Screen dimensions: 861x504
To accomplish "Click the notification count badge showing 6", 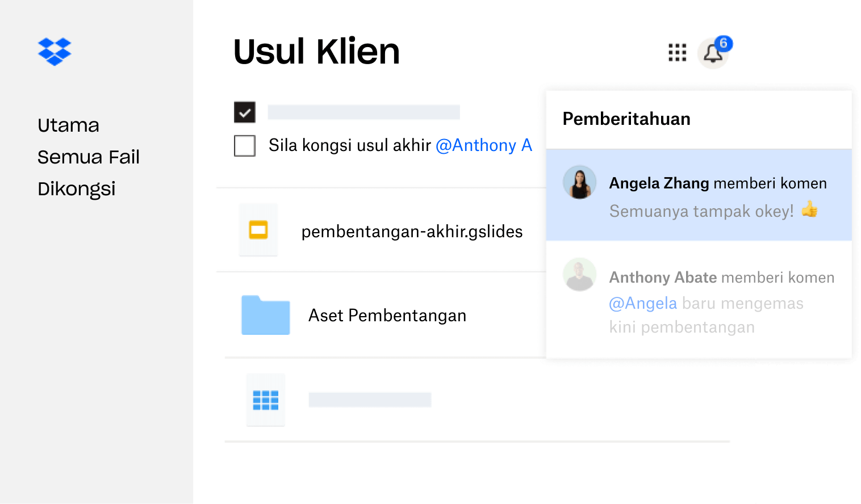I will tap(724, 43).
